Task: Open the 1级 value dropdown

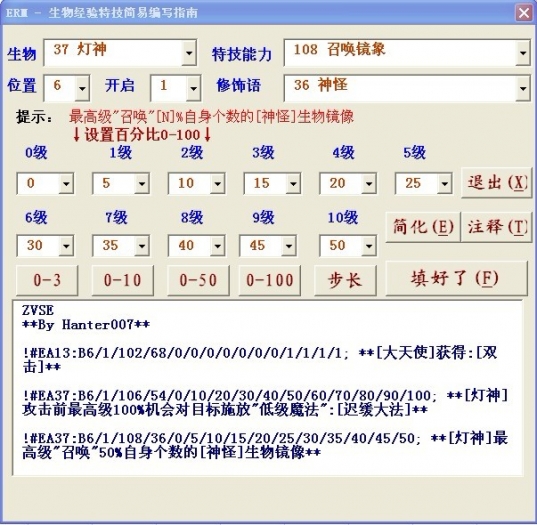Action: [x=142, y=184]
